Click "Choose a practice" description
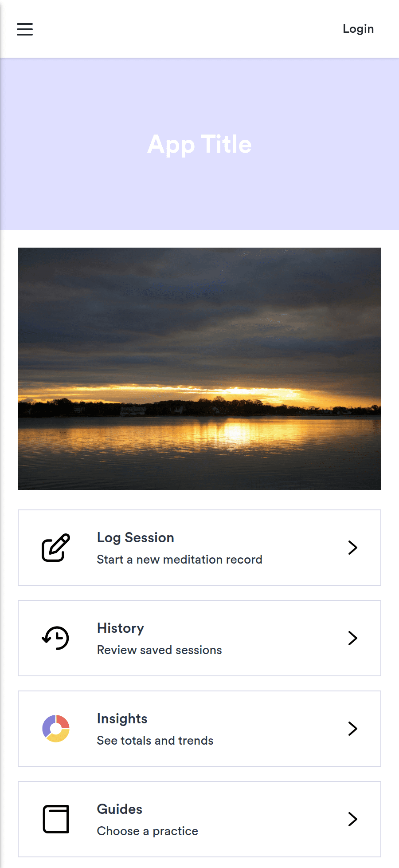This screenshot has width=399, height=868. (x=148, y=831)
